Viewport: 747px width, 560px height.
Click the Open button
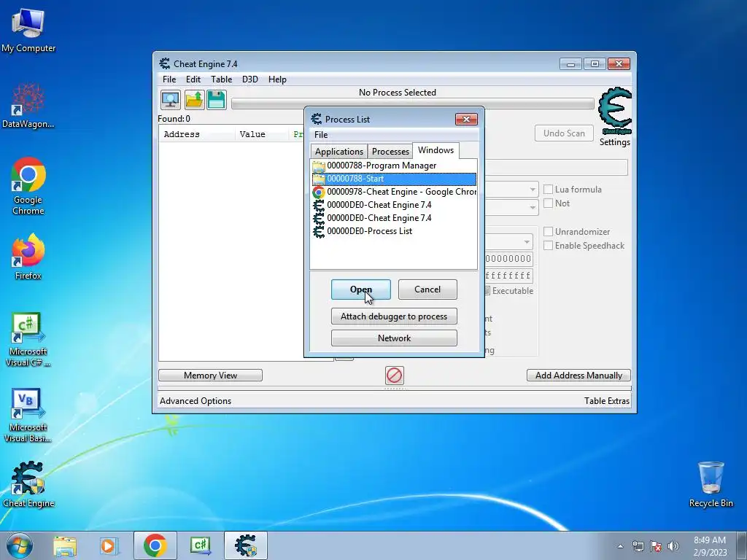click(360, 289)
